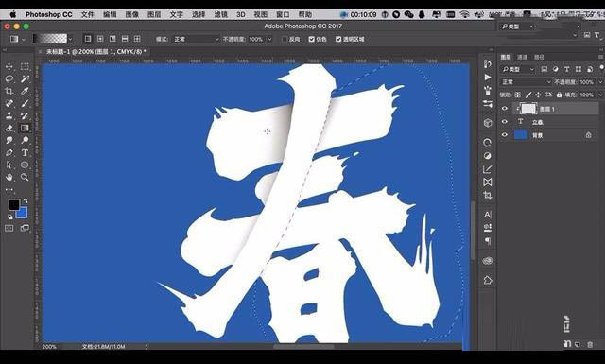Select the Path Selection tool
The image size is (605, 364).
click(9, 165)
